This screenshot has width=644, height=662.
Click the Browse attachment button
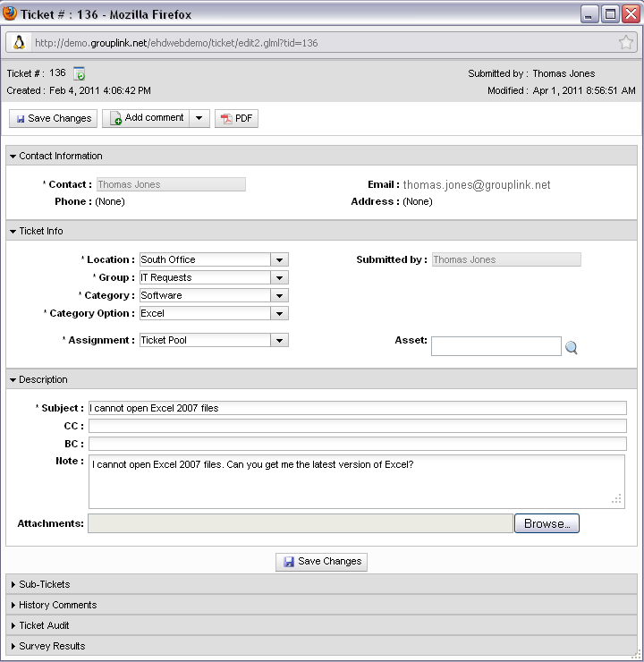[547, 523]
